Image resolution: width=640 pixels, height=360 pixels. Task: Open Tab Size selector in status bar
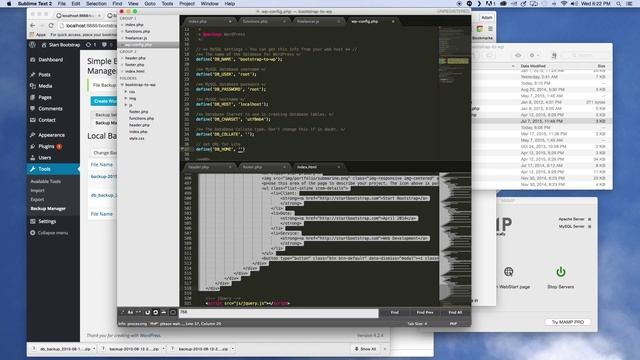(x=417, y=324)
